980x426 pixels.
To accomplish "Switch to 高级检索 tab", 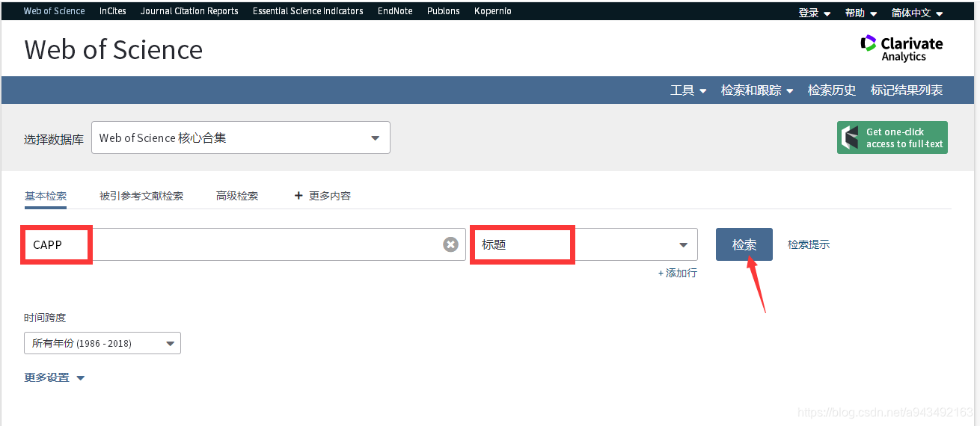I will click(x=237, y=196).
